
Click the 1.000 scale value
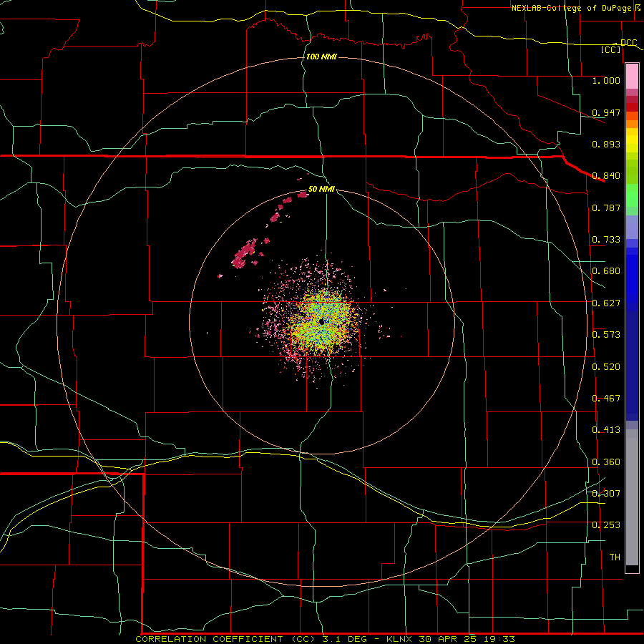606,80
